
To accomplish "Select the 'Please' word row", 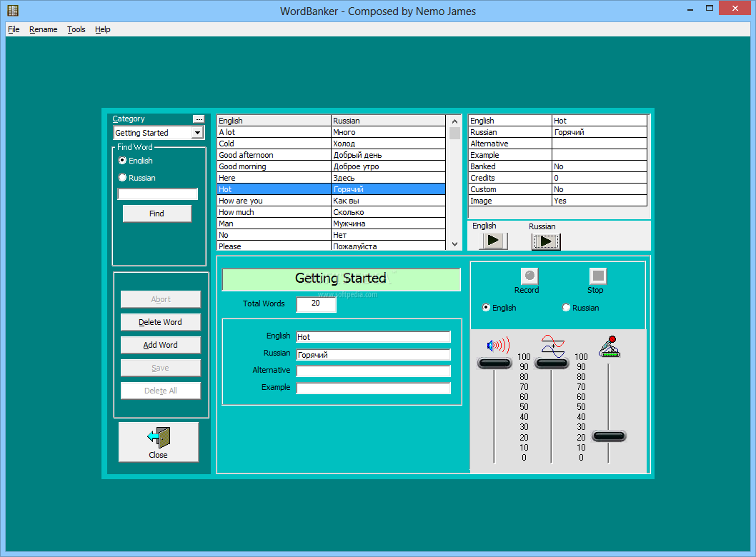I will 331,246.
